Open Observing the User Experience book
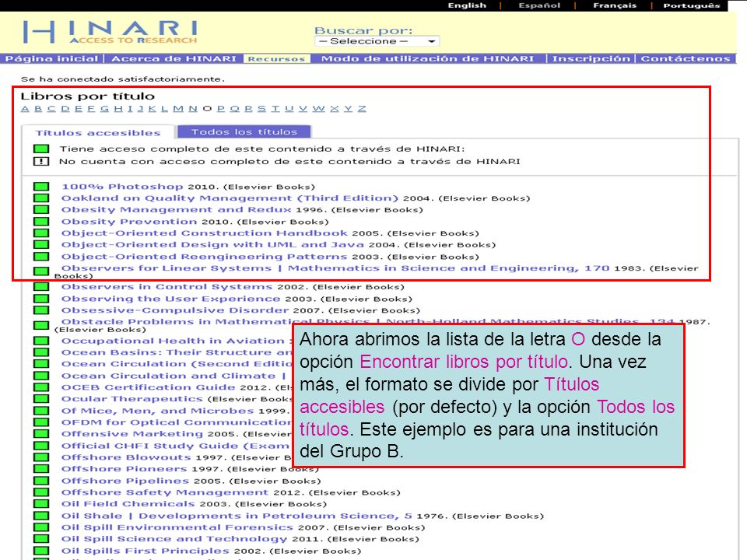 tap(170, 299)
